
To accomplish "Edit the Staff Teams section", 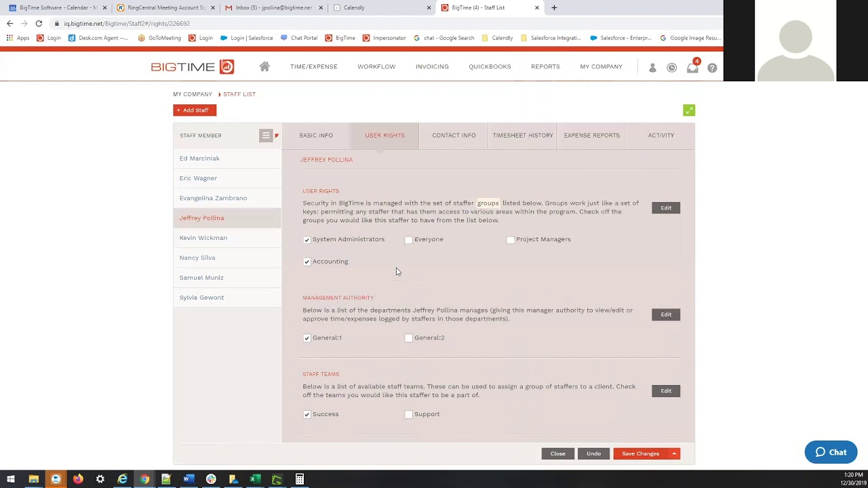I will pyautogui.click(x=666, y=391).
